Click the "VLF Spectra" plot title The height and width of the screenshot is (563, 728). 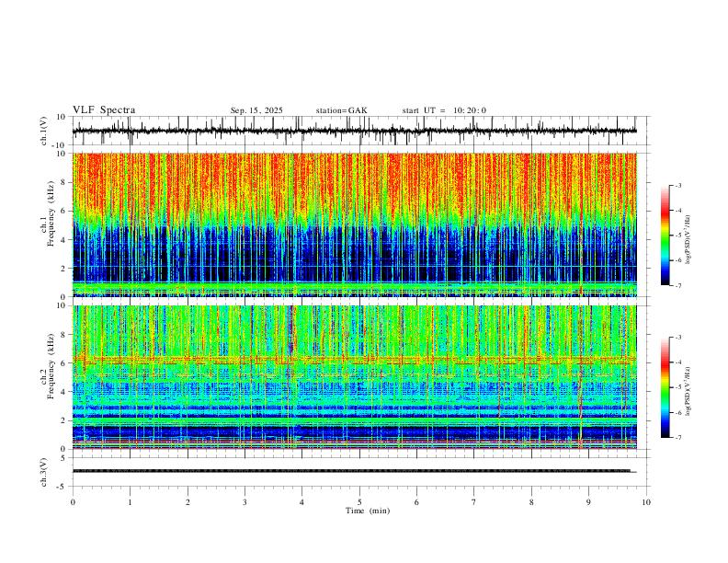tap(104, 110)
